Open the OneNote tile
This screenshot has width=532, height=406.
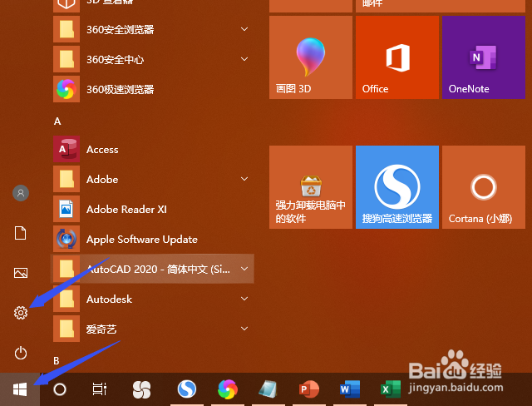[x=484, y=57]
